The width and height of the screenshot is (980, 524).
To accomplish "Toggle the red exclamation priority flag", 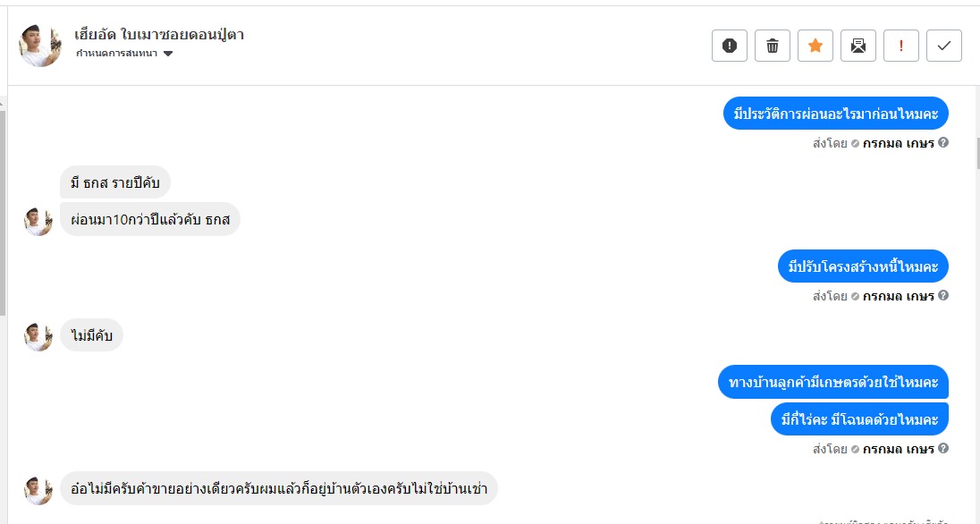I will (x=901, y=46).
